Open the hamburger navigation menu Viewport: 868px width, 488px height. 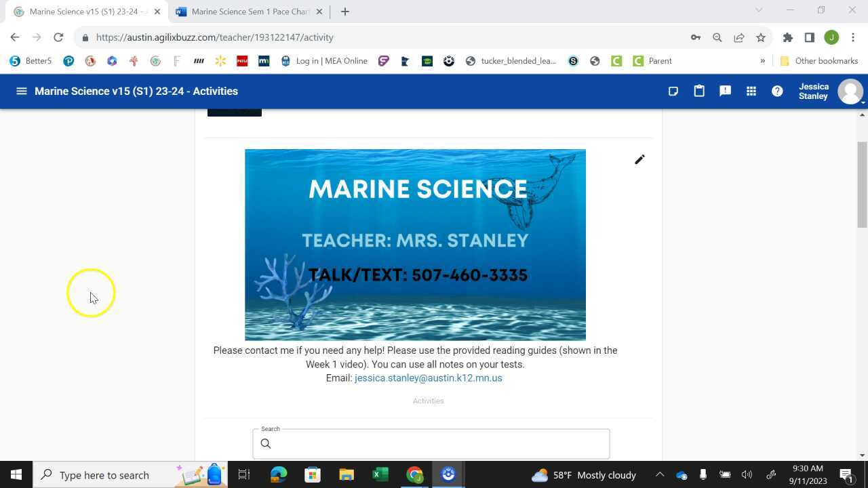tap(21, 91)
